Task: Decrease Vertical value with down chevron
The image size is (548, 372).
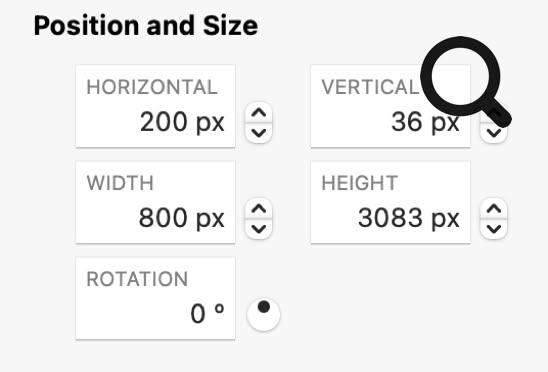Action: click(x=494, y=133)
